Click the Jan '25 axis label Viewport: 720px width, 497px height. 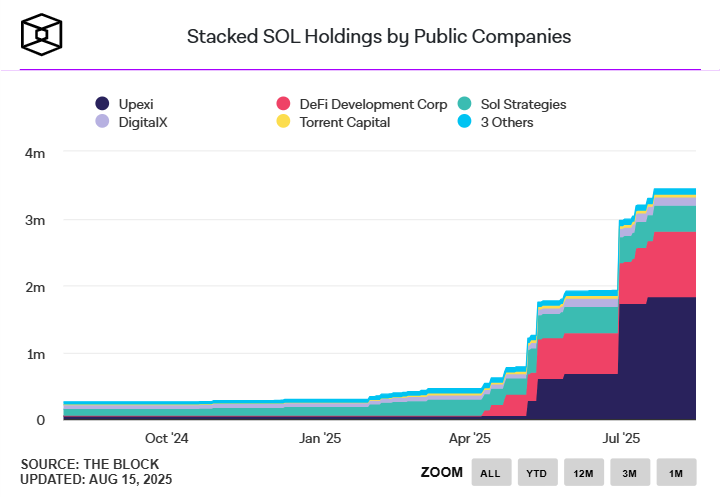(320, 438)
